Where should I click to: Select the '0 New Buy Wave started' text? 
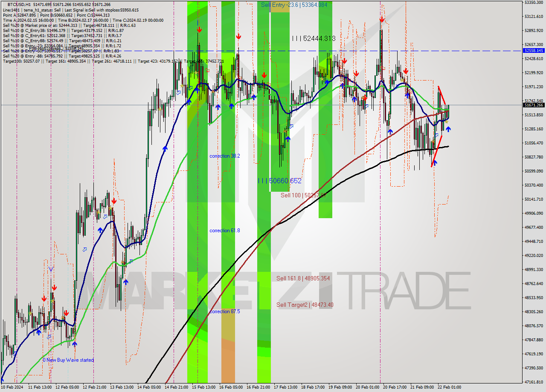click(x=68, y=360)
